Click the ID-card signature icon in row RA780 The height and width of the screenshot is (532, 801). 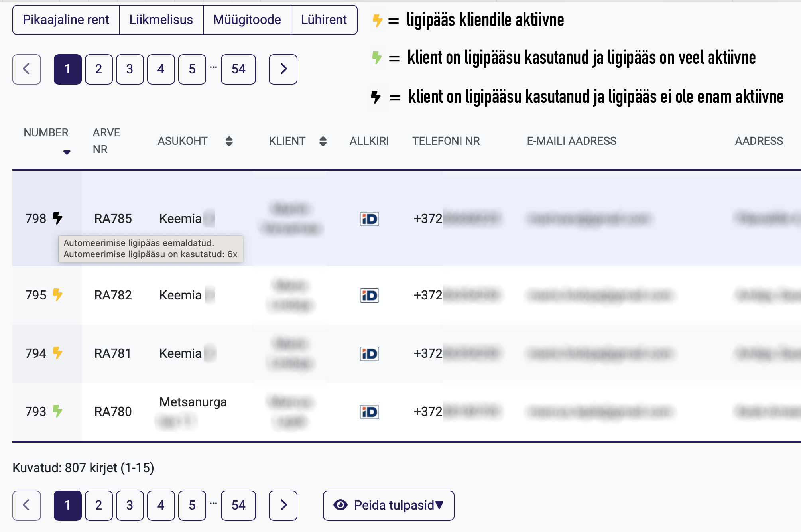point(369,412)
